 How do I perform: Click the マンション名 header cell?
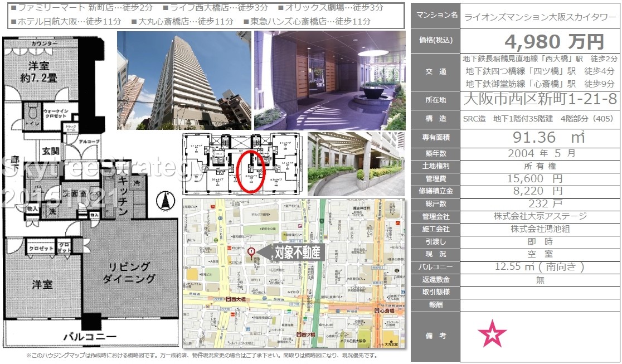pyautogui.click(x=435, y=16)
